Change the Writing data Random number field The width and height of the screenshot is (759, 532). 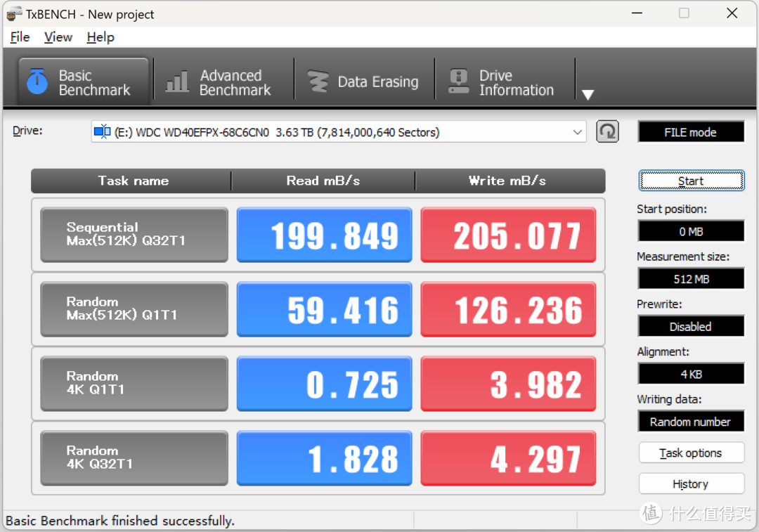click(691, 422)
